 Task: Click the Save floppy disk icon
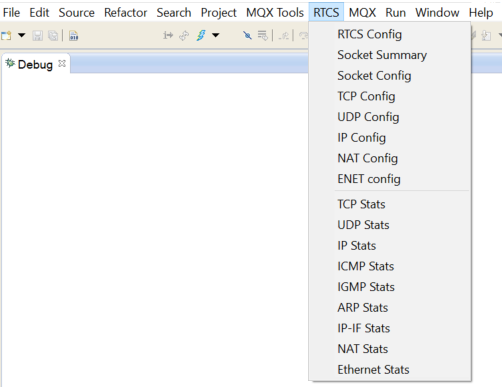click(37, 35)
